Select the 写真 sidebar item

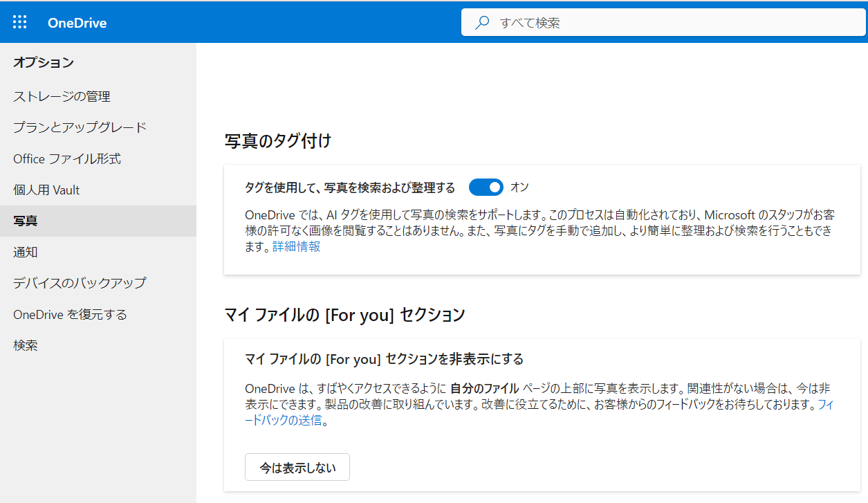tap(26, 221)
